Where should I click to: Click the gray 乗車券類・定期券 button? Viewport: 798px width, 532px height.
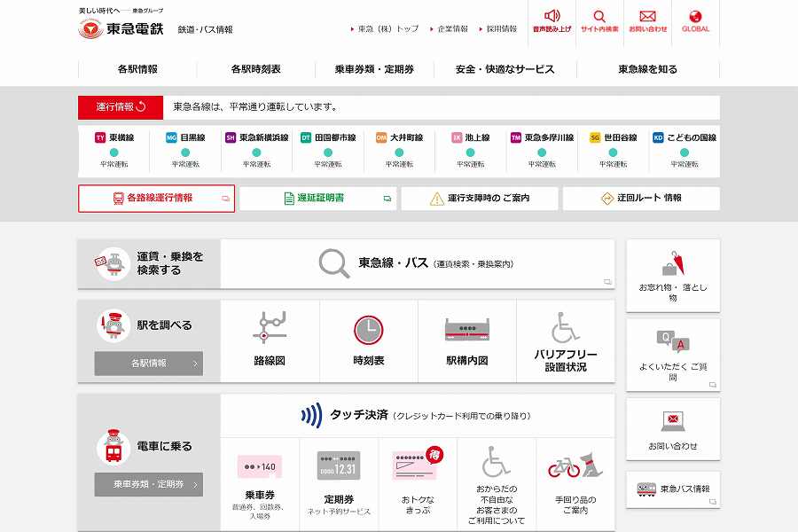click(x=149, y=484)
